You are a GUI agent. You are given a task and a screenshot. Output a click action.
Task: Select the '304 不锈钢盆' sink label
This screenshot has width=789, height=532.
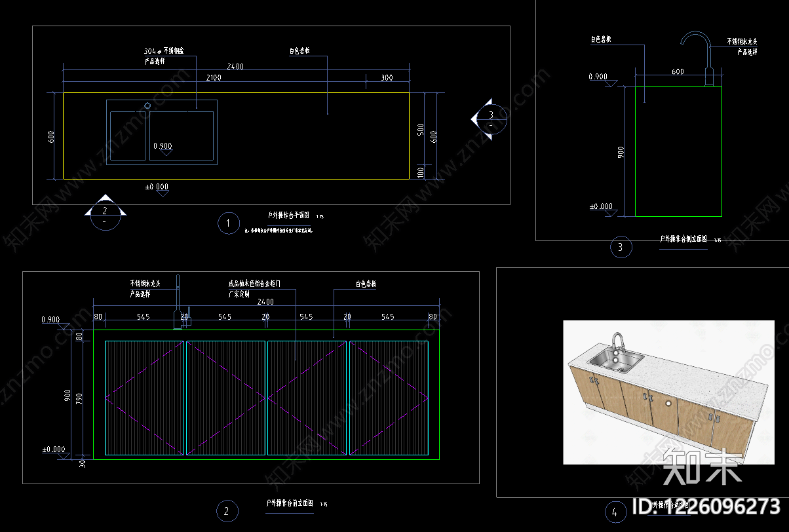point(164,50)
